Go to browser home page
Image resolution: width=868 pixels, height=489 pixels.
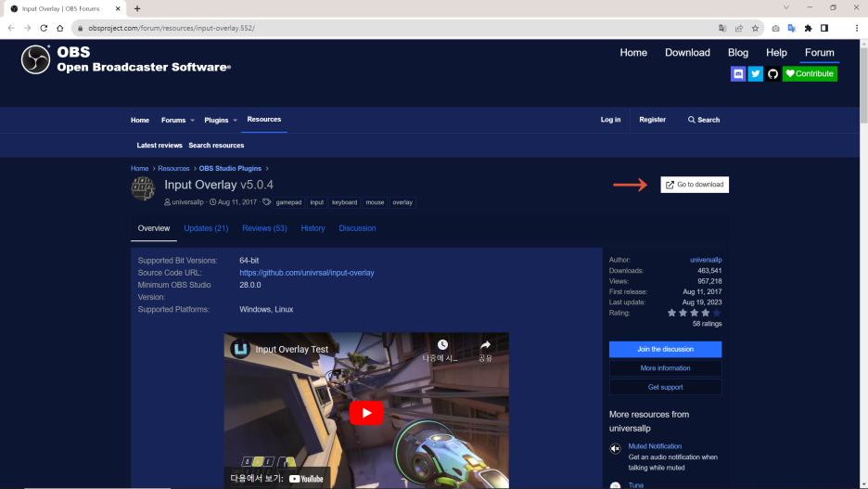pos(59,28)
